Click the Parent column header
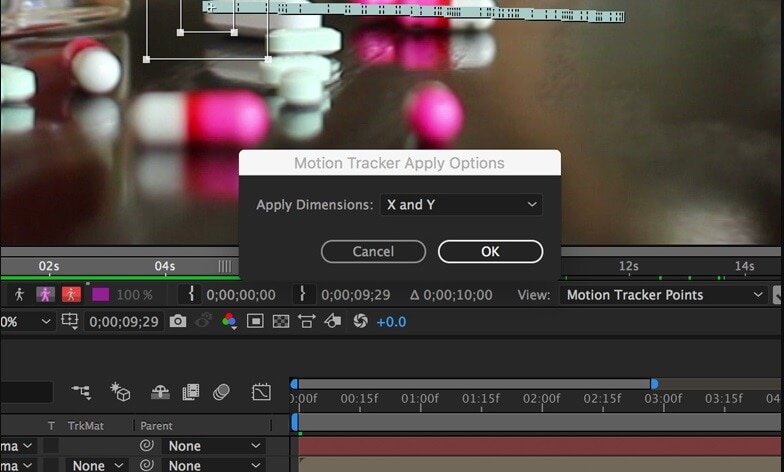This screenshot has height=472, width=784. pos(156,426)
